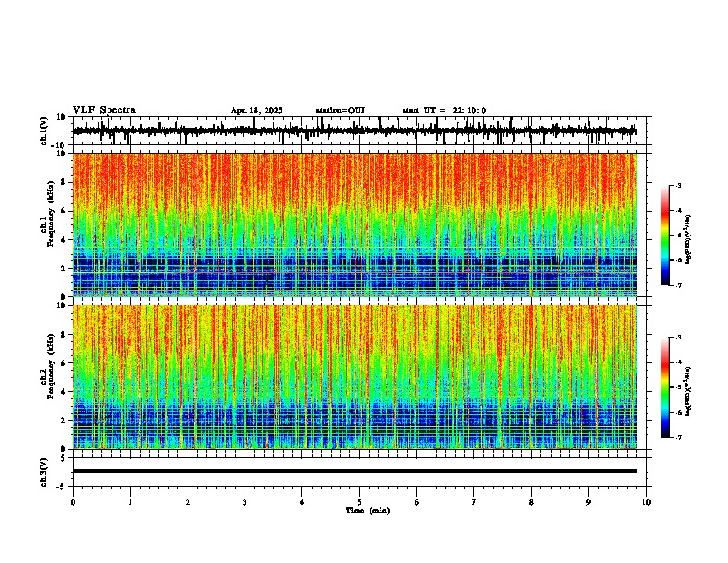Click the ch.1 PSD color bar
The image size is (728, 563).
click(x=665, y=236)
